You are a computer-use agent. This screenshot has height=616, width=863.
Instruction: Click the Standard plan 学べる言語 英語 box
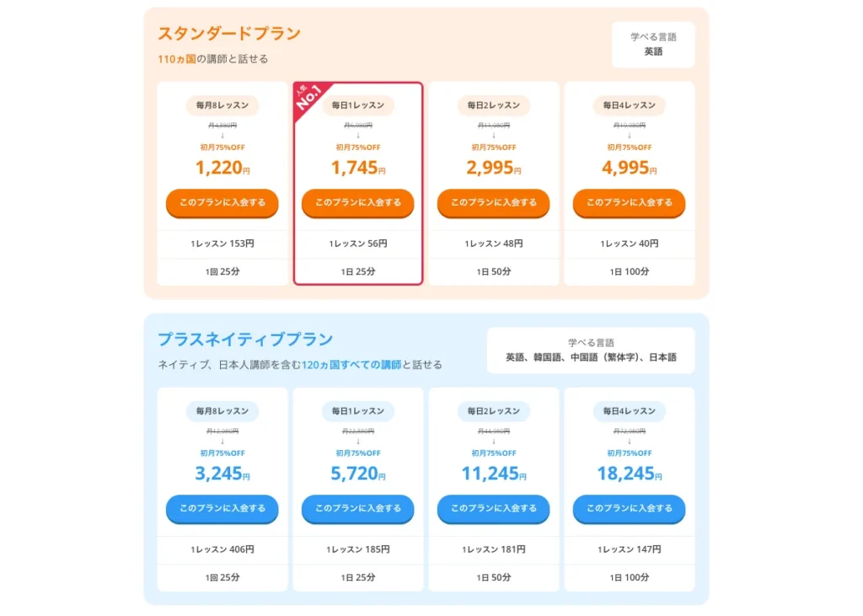point(653,45)
